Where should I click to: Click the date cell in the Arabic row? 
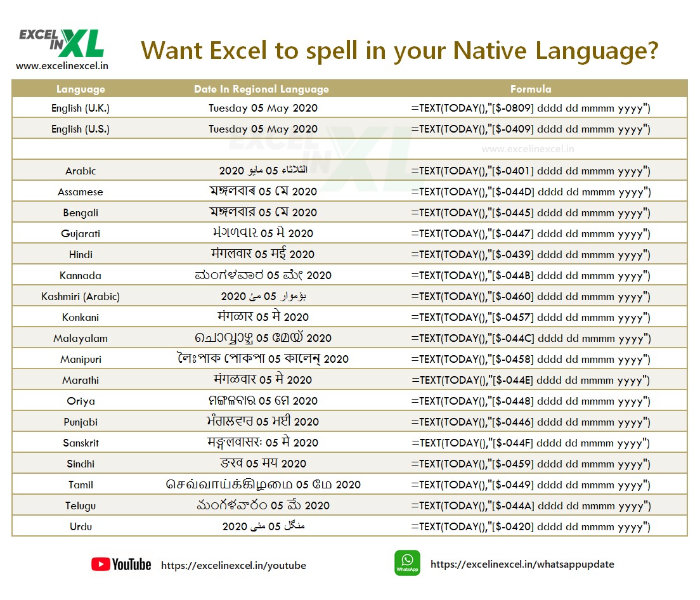click(x=263, y=171)
